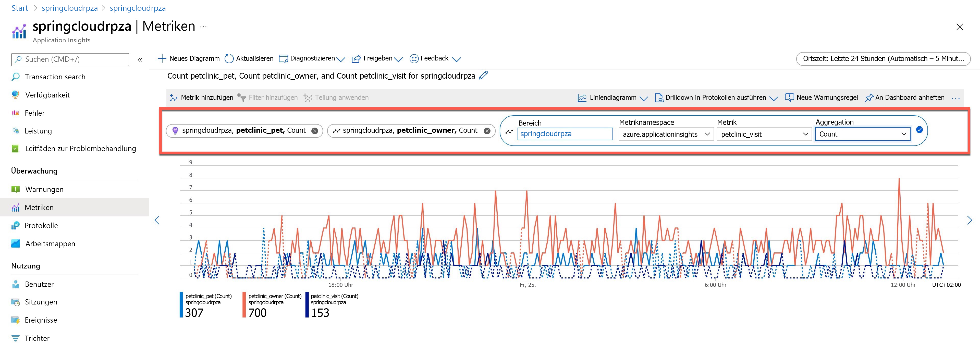Viewport: 980px width, 343px height.
Task: Click the pencil icon to edit chart title
Action: [483, 75]
